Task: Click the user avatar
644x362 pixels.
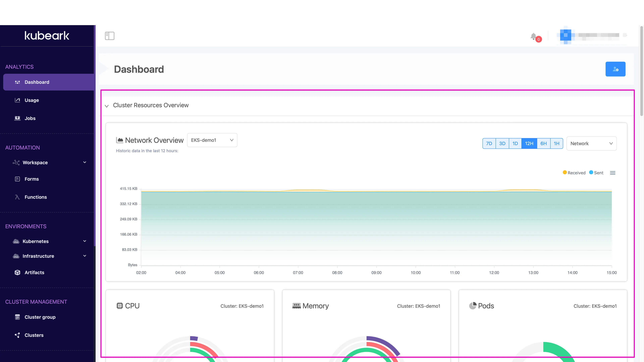Action: [566, 35]
